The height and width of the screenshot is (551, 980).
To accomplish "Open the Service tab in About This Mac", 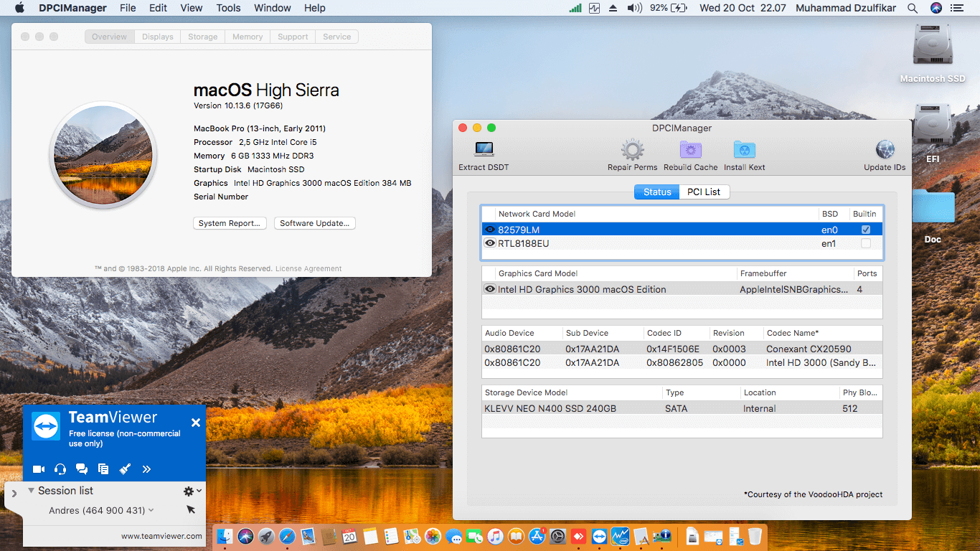I will 337,37.
